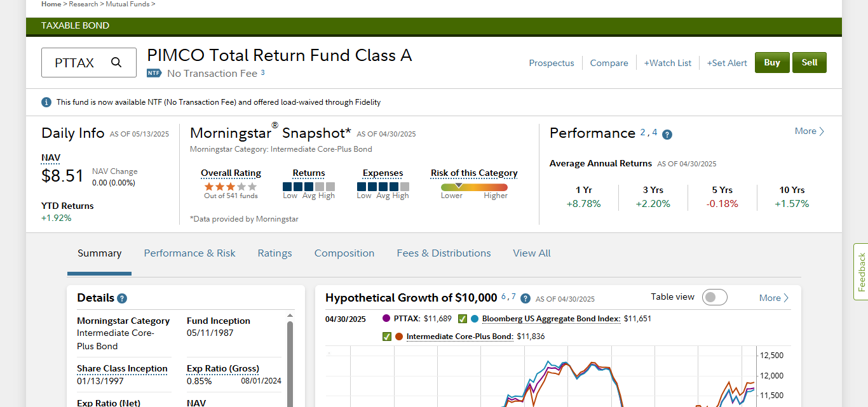Click the orange Intermediate Core-Plus legend dot
The height and width of the screenshot is (407, 868).
[x=399, y=337]
